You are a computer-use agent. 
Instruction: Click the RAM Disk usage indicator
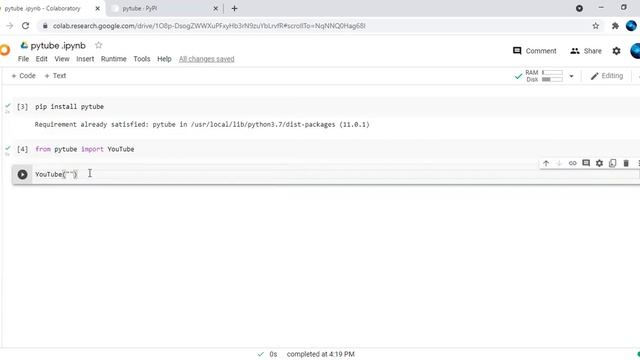click(x=544, y=76)
